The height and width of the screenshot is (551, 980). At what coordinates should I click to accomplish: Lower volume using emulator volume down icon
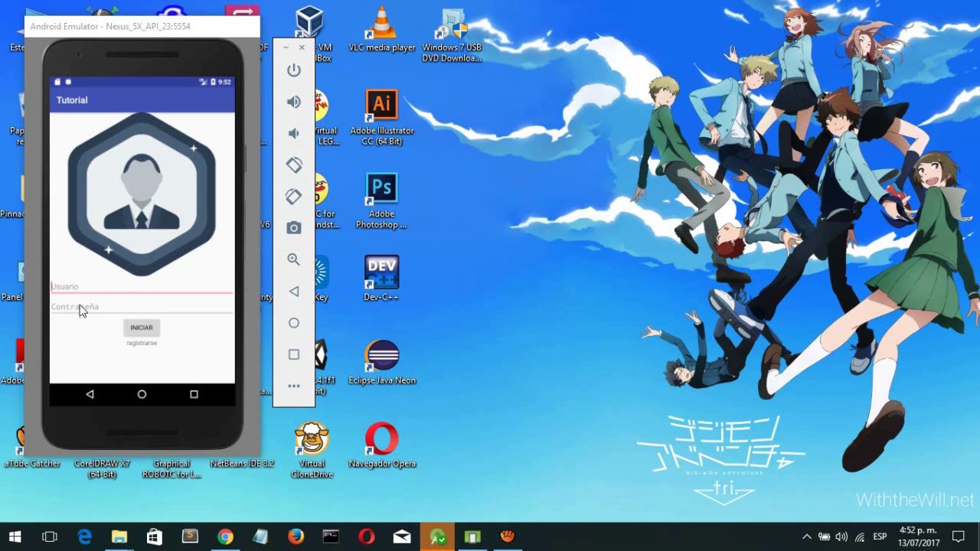(294, 133)
